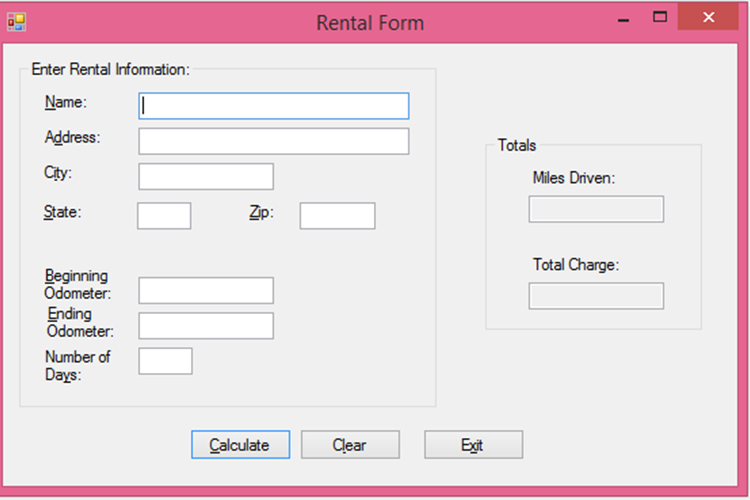Click the Rental Form title bar text
This screenshot has height=500, width=750.
point(370,23)
